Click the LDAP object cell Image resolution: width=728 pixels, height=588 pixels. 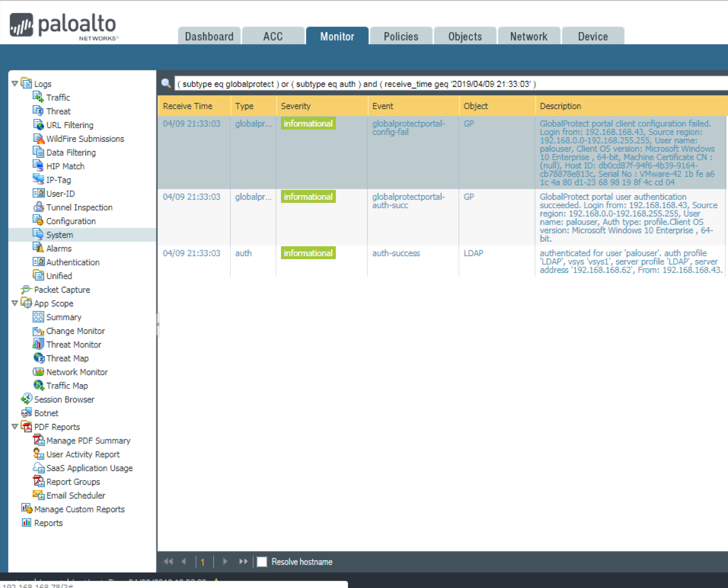coord(474,253)
